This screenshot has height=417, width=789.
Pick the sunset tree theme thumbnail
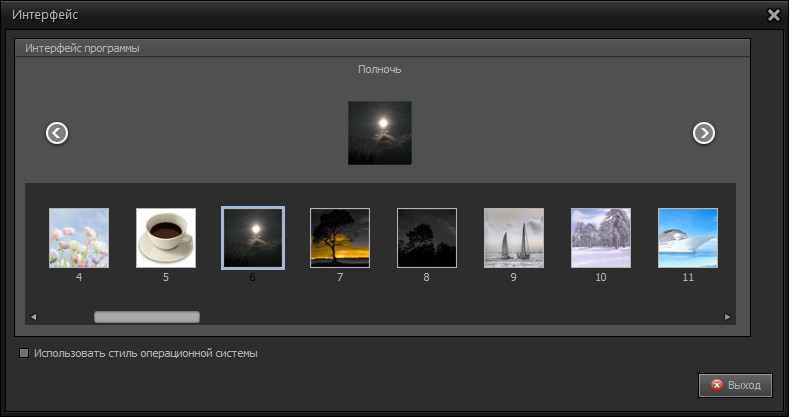[340, 238]
